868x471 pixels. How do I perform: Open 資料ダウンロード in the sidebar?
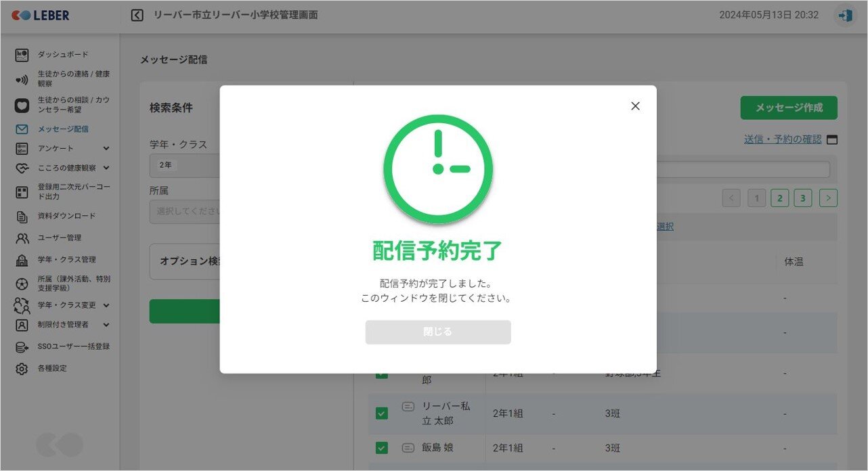66,216
